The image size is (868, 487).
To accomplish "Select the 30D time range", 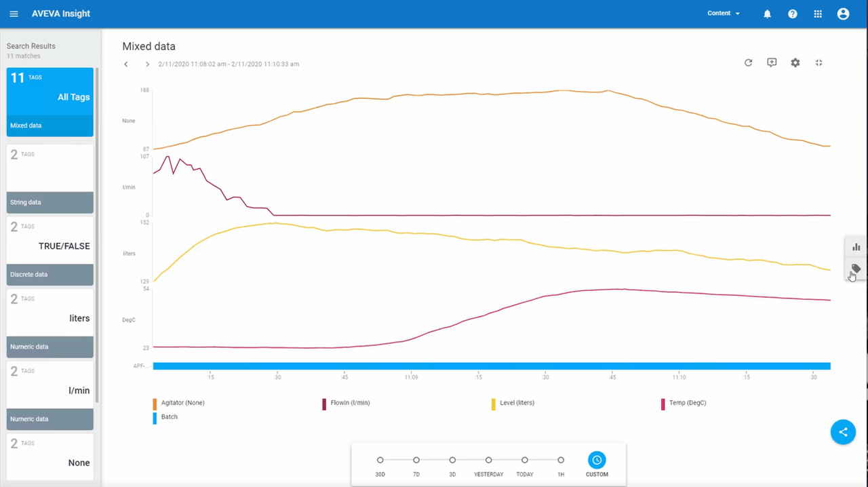I will coord(380,461).
